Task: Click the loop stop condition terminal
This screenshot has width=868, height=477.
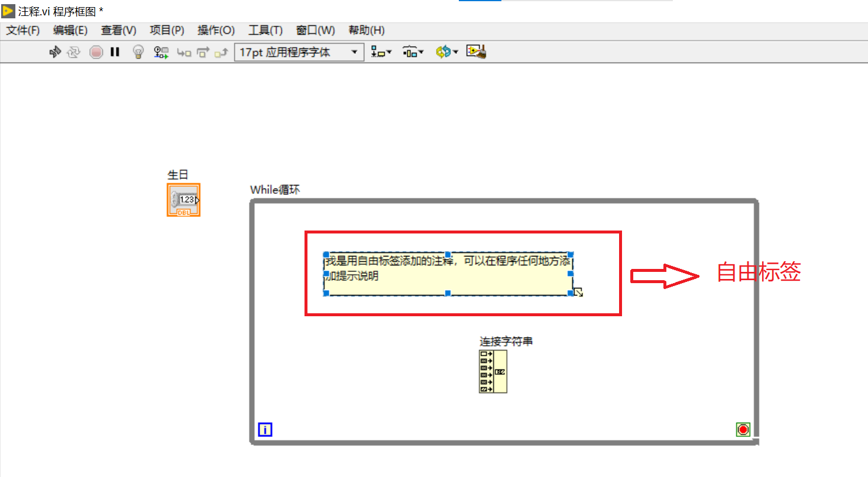Action: coord(743,430)
